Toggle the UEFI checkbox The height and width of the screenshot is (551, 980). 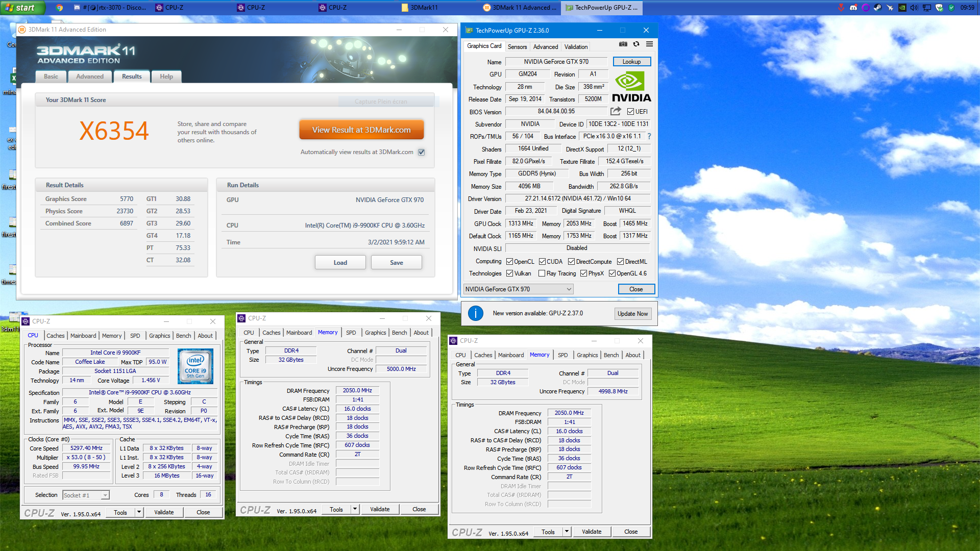point(630,112)
